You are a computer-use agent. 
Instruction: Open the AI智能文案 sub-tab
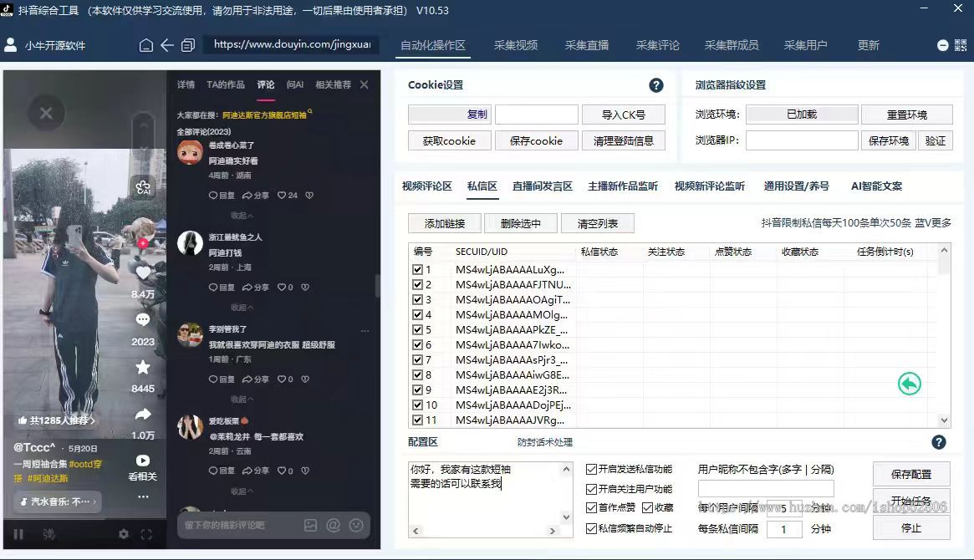pyautogui.click(x=876, y=186)
